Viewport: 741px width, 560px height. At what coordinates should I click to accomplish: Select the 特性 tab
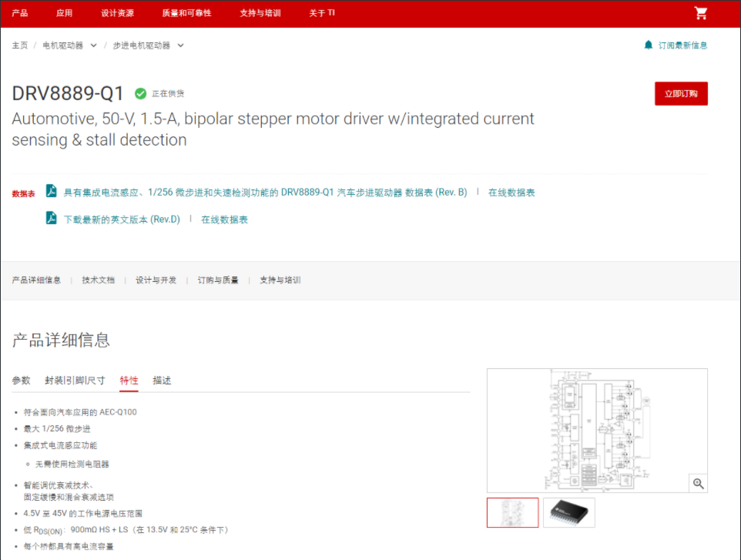129,381
